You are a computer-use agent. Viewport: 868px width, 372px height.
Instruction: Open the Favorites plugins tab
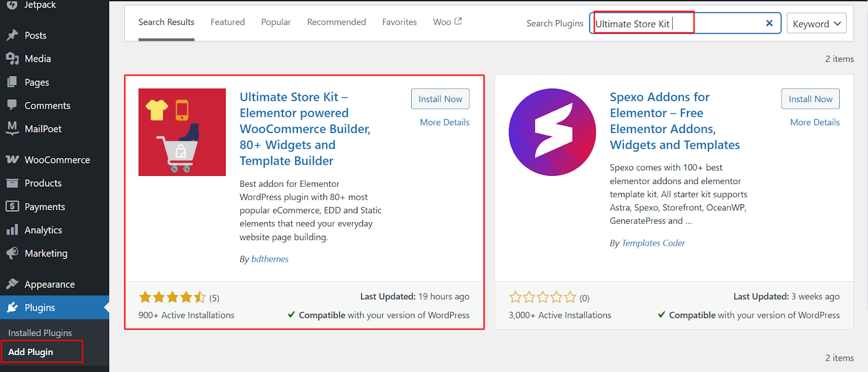pyautogui.click(x=400, y=22)
